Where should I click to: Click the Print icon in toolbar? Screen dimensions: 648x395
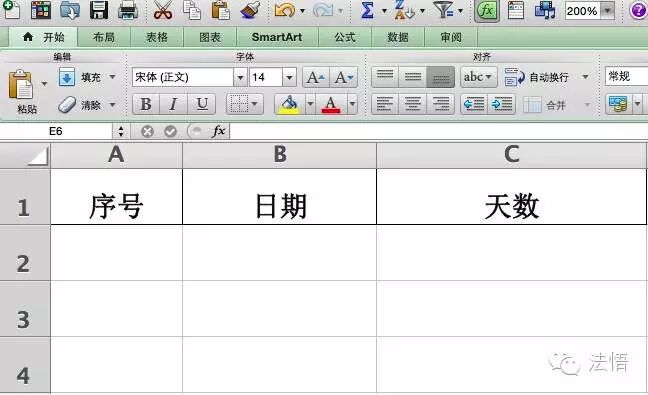point(128,10)
